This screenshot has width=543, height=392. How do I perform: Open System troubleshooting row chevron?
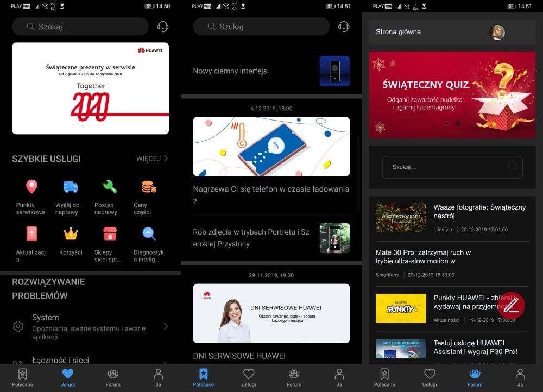click(166, 326)
